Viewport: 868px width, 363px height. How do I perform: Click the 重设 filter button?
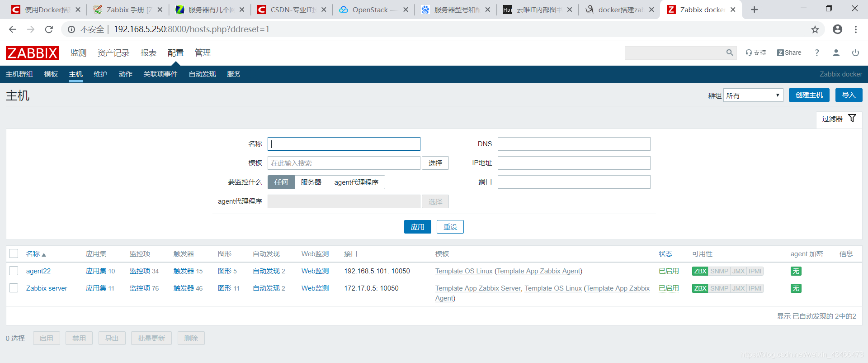(x=450, y=227)
